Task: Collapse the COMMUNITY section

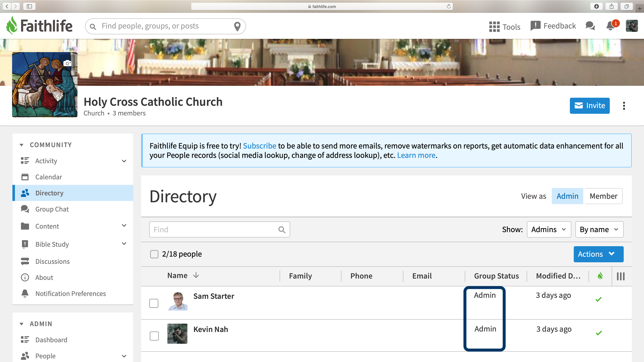Action: pyautogui.click(x=21, y=145)
